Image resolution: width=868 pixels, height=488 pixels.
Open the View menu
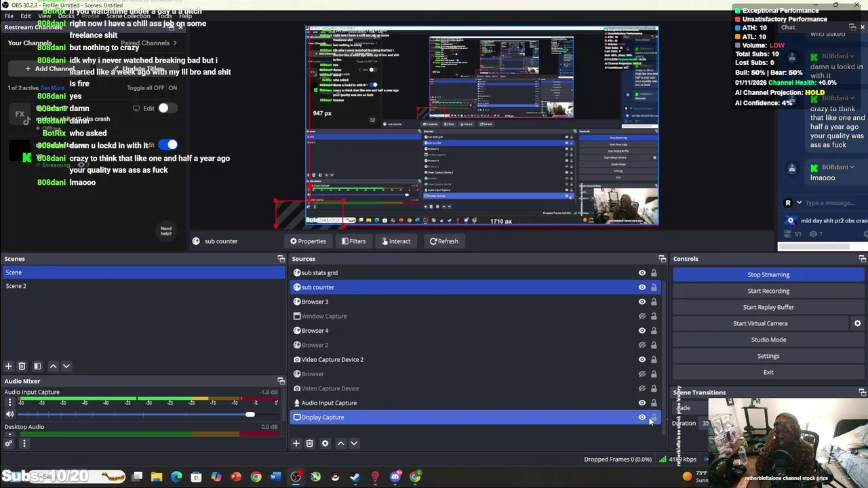(44, 16)
